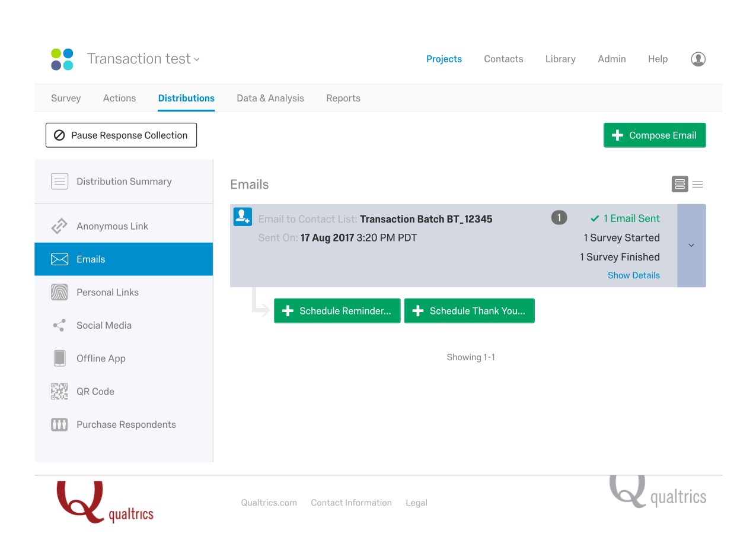Switch to the compact list view
Viewport: 756px width, 559px height.
pos(697,185)
